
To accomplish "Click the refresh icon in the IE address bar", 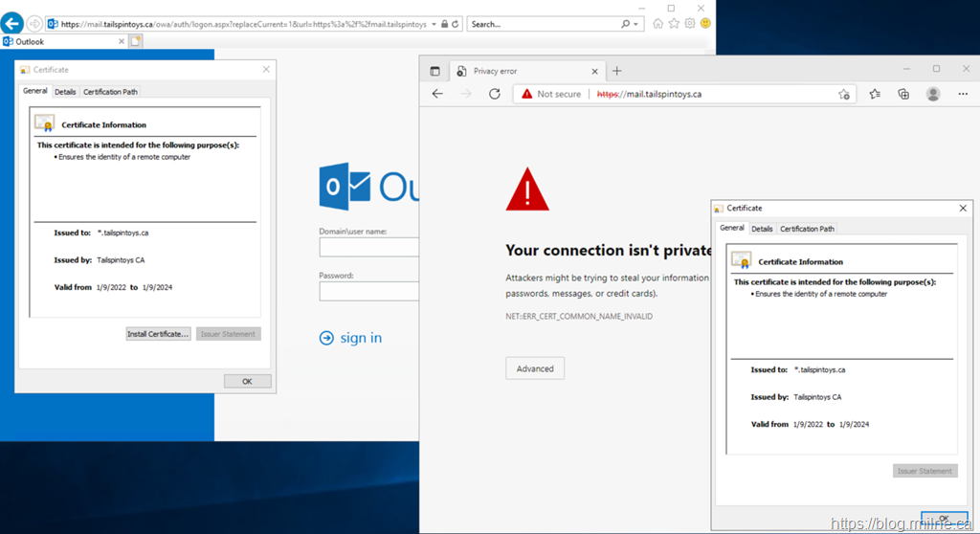I will click(x=455, y=23).
